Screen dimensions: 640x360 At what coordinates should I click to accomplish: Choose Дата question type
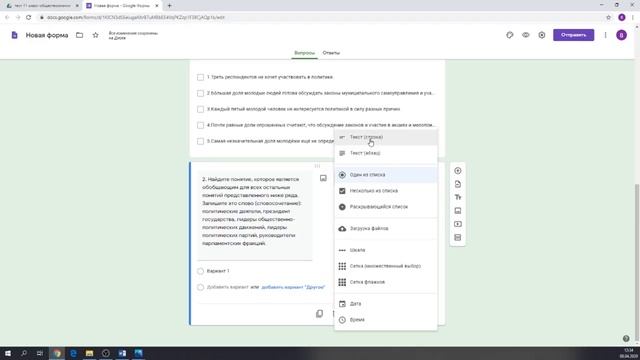tap(386, 304)
